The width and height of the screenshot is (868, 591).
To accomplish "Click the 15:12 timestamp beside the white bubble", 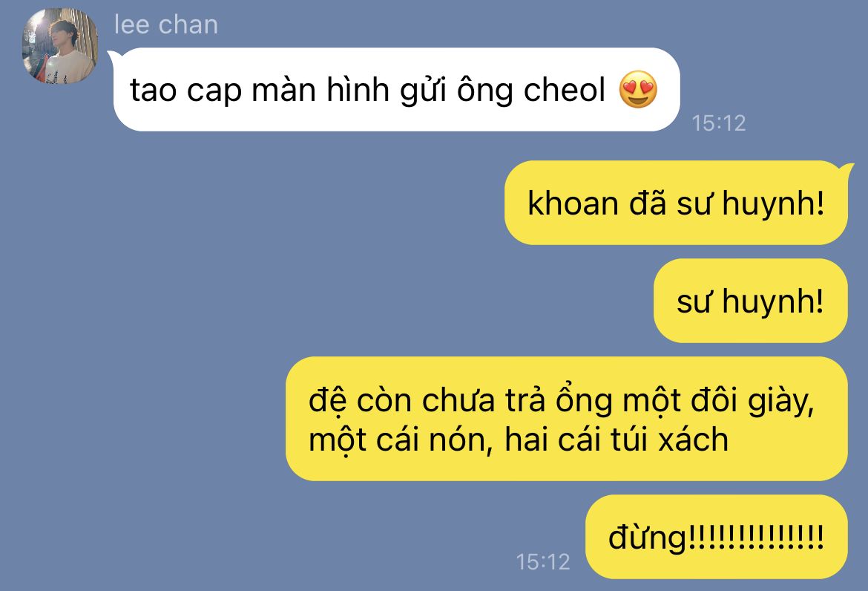I will (719, 123).
